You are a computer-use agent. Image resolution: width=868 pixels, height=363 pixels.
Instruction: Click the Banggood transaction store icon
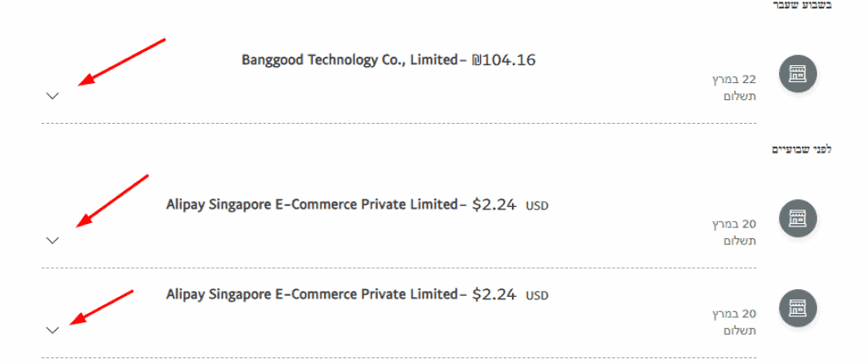click(x=798, y=74)
